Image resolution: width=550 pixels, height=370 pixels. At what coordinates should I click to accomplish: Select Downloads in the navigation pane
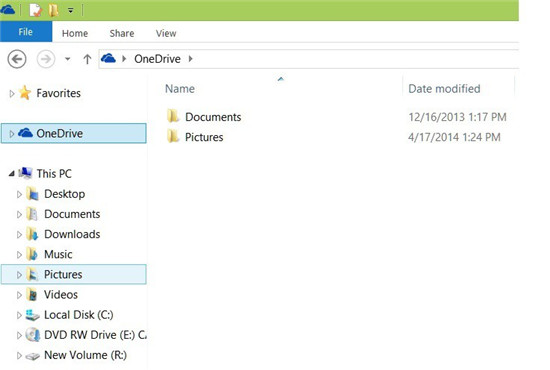pos(72,234)
